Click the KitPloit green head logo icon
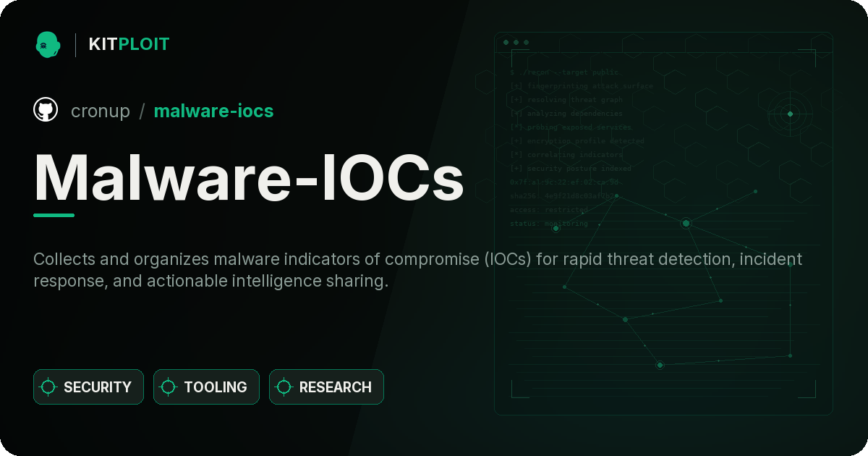Viewport: 868px width, 456px height. (48, 44)
